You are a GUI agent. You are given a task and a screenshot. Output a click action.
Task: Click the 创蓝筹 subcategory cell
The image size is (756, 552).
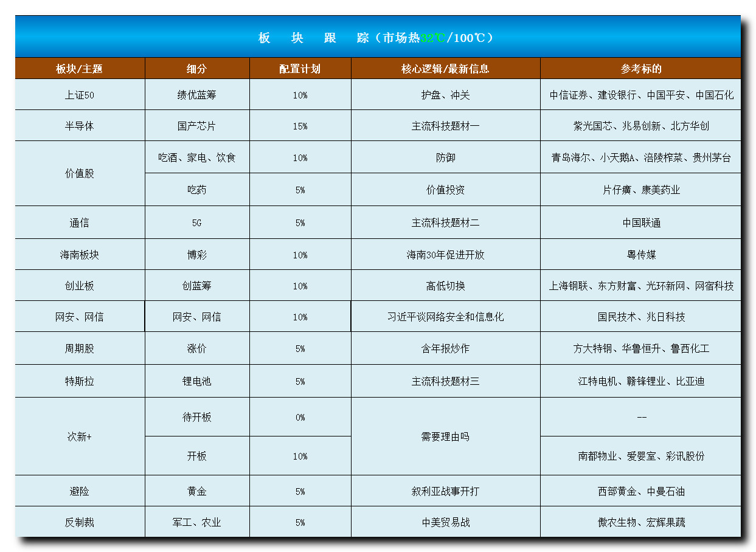[197, 286]
